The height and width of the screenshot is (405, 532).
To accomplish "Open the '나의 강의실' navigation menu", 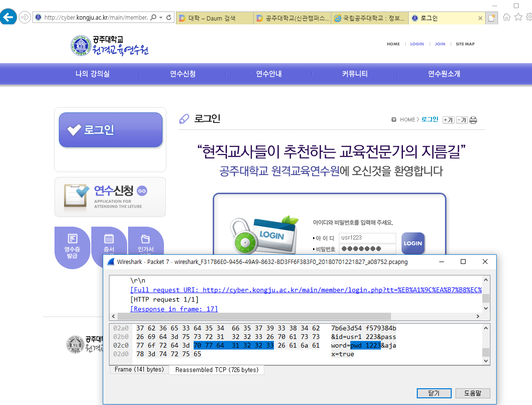I will [92, 74].
